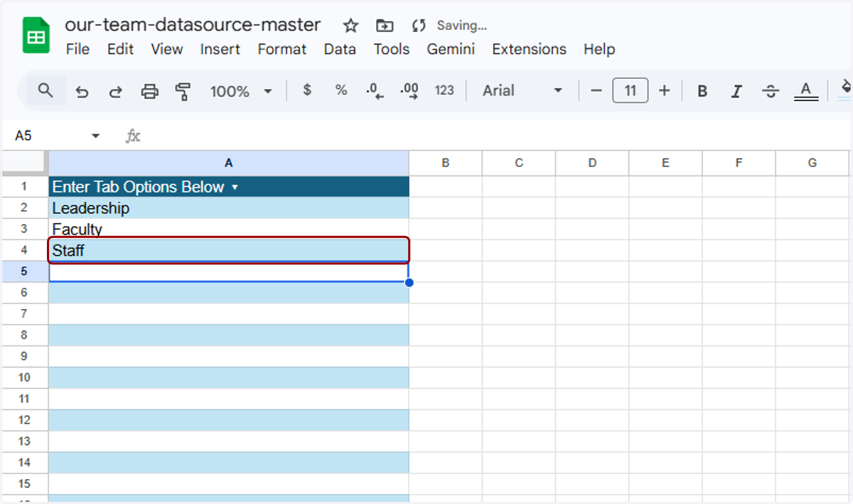Click the fill handle dot on cell A5
853x504 pixels.
409,283
